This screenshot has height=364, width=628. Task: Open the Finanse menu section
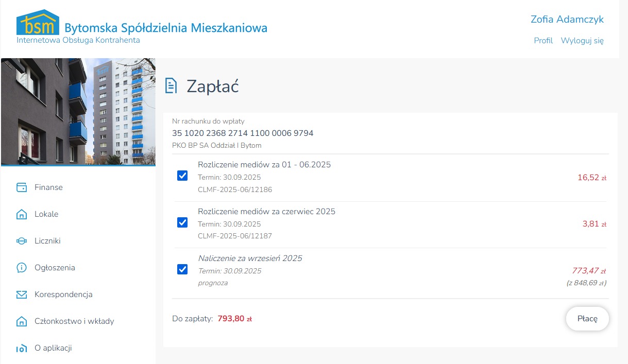(48, 187)
